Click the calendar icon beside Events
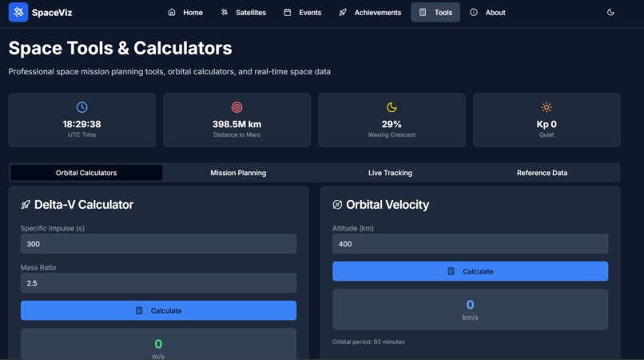This screenshot has height=360, width=644. pyautogui.click(x=288, y=12)
